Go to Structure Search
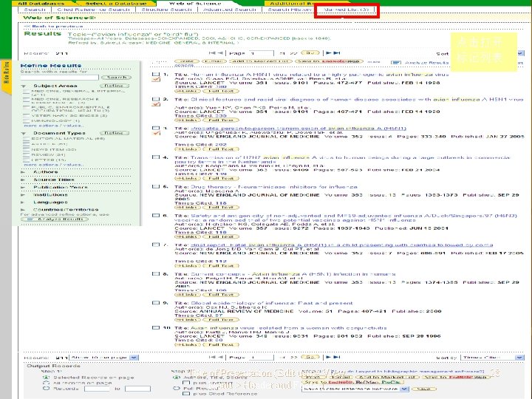The image size is (532, 399). click(x=166, y=10)
